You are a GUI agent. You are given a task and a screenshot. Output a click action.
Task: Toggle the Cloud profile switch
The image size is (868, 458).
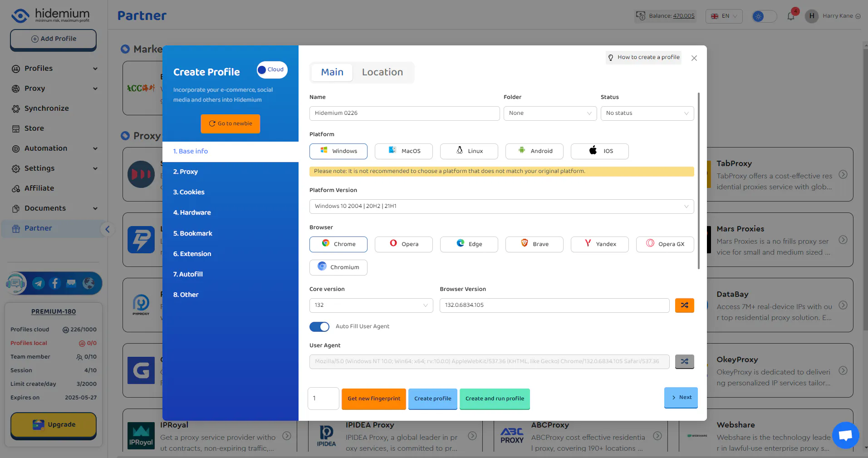point(272,70)
